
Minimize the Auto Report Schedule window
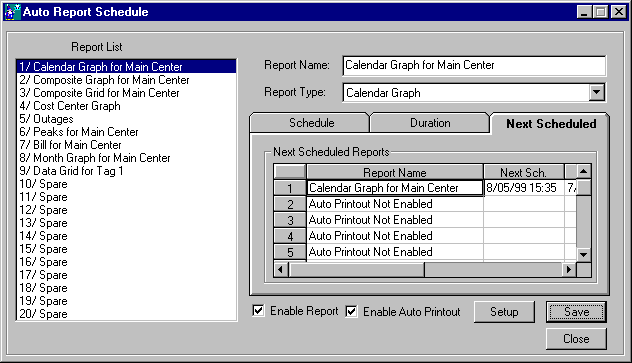click(x=584, y=12)
